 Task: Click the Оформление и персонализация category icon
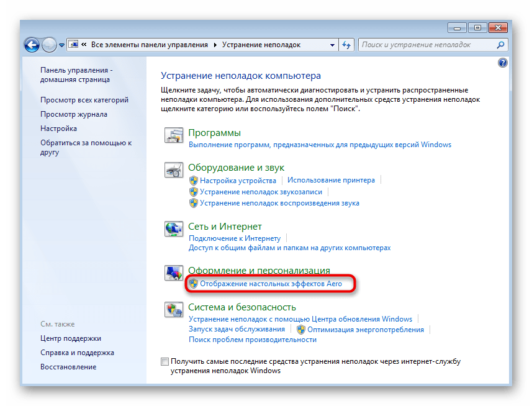point(174,273)
